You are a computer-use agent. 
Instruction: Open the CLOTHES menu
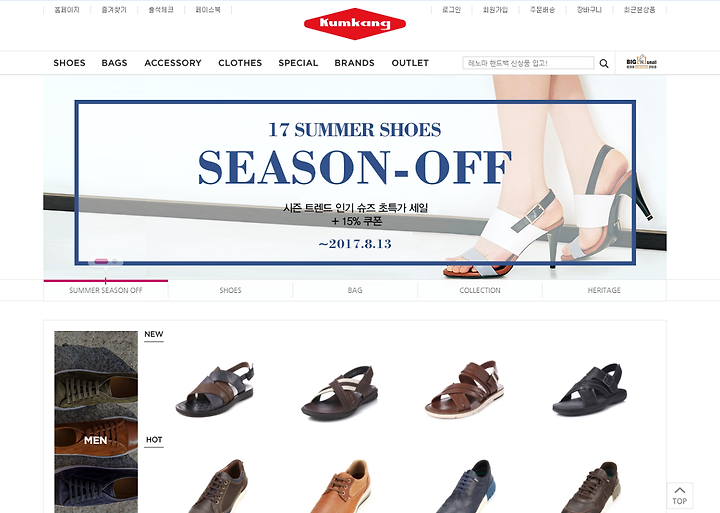coord(240,63)
